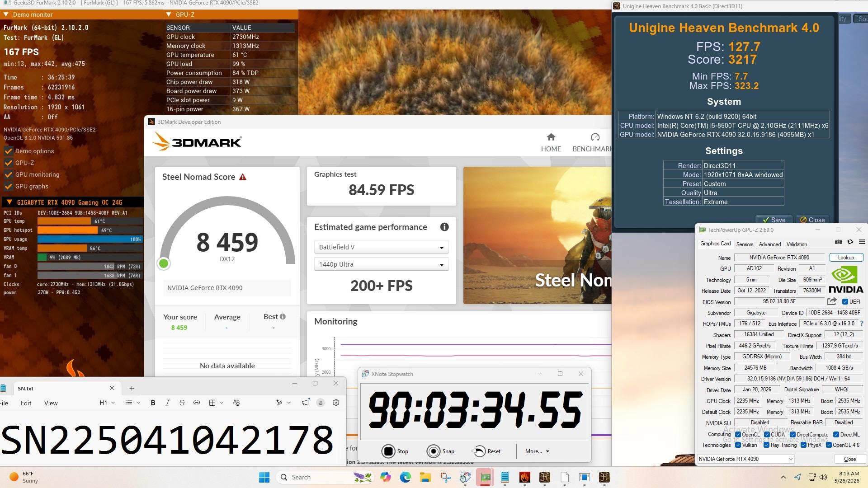Open the weather widget showing 66°F Sunny
Viewport: 868px width, 488px height.
[x=24, y=477]
